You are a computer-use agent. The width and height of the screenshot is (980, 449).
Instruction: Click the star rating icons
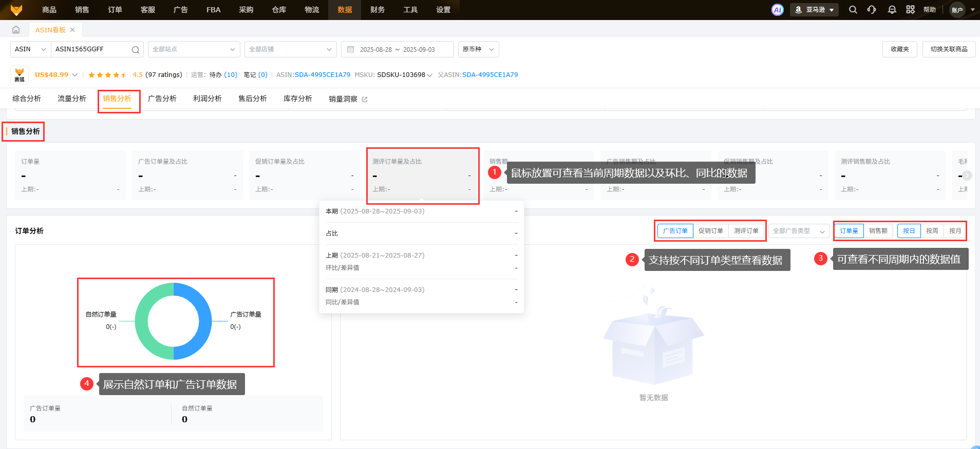pos(107,75)
